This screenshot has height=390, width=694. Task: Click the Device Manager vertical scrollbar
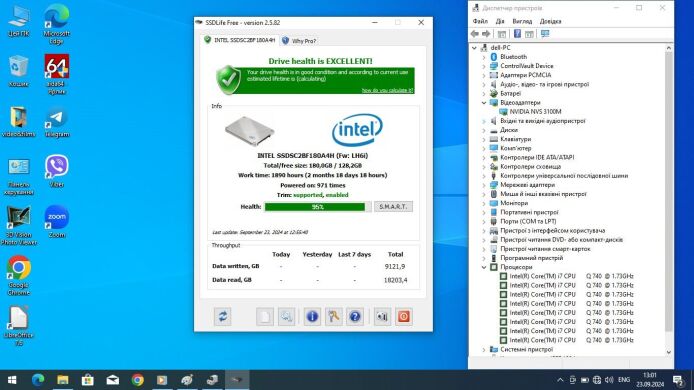click(x=669, y=191)
